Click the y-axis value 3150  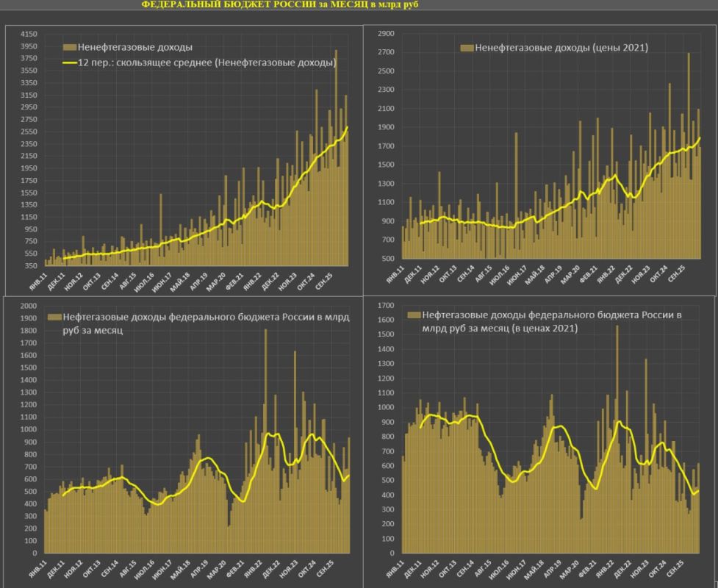(29, 96)
